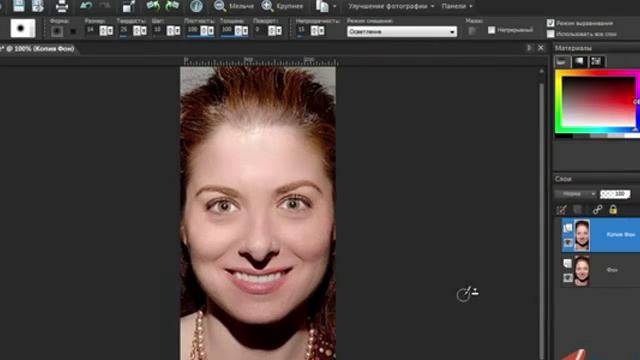Open the Paste icon's dropdown arrow
The width and height of the screenshot is (640, 360).
point(335,7)
